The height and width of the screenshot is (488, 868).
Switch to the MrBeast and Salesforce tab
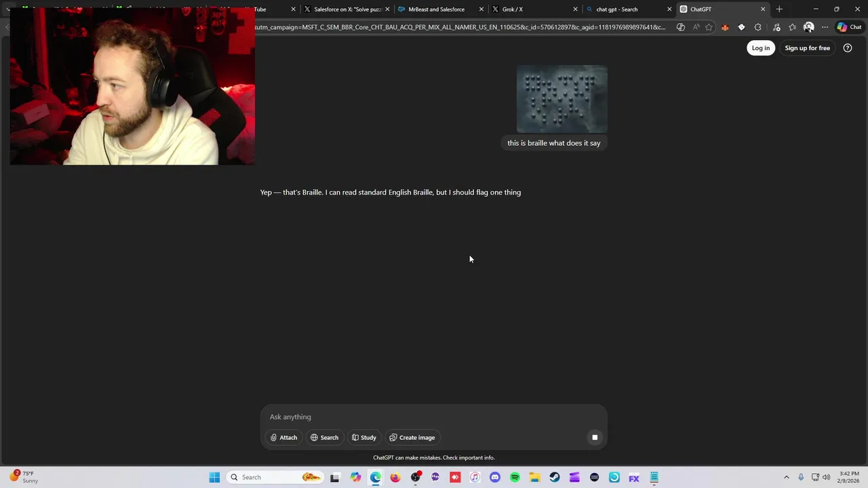(436, 9)
